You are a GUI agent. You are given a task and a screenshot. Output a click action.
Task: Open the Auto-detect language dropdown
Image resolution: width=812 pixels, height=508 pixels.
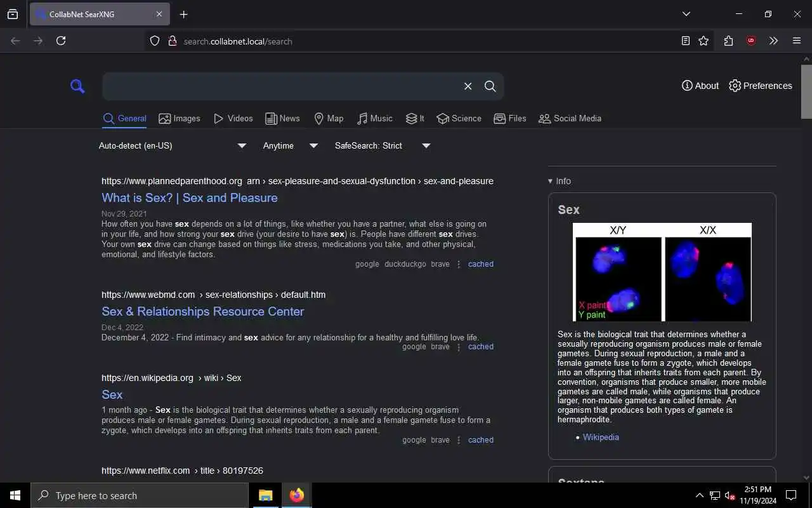pos(172,145)
